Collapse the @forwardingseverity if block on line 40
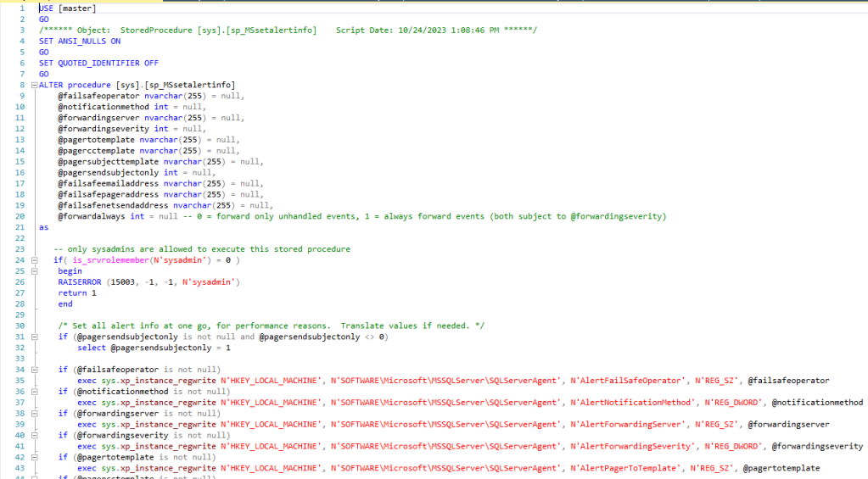868x479 pixels. 33,436
